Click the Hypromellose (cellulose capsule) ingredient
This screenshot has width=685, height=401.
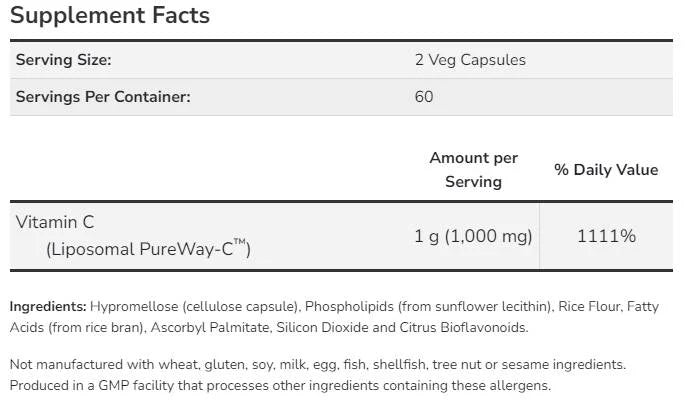click(x=194, y=306)
